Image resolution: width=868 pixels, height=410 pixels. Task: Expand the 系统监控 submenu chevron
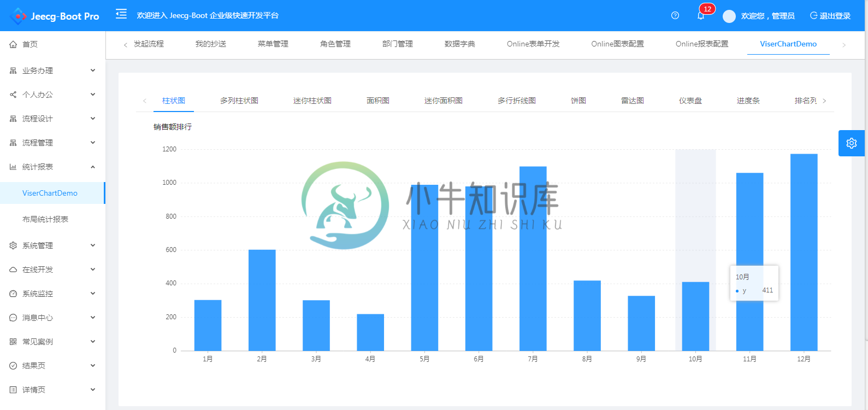(93, 294)
